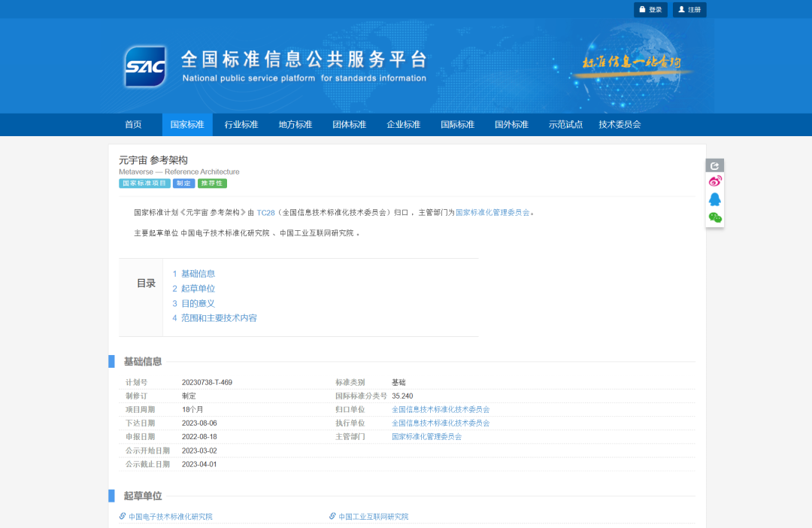Screen dimensions: 812x528
Task: Click link icon beside 中国工业互联网研究院
Action: (332, 516)
